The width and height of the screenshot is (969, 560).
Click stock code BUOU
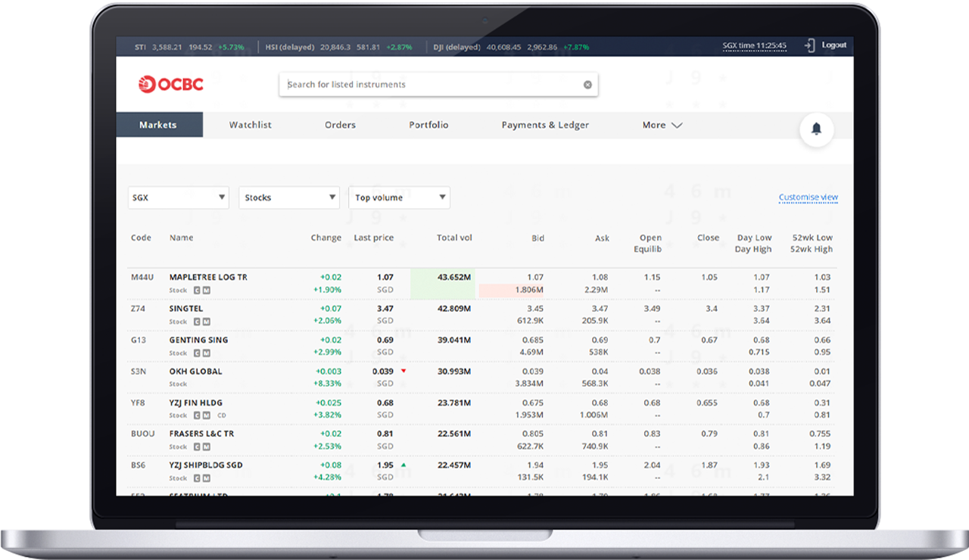tap(142, 434)
